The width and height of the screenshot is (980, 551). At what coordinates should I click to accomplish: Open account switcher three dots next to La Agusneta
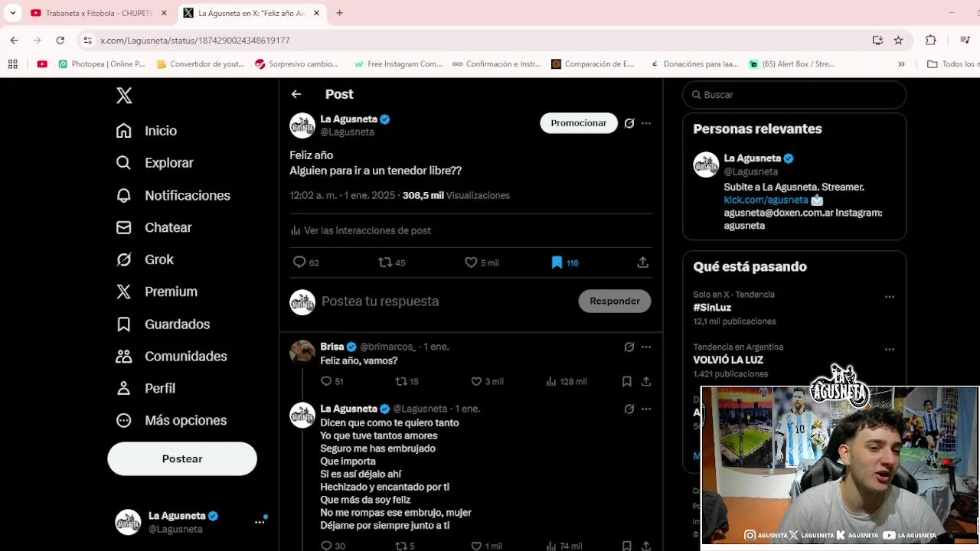[x=260, y=522]
